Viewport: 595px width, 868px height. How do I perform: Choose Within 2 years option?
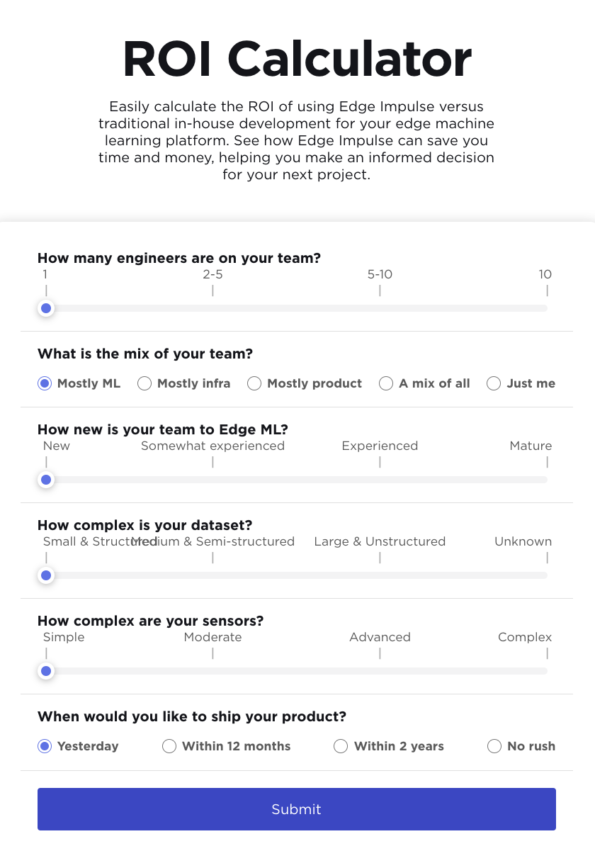(x=341, y=746)
